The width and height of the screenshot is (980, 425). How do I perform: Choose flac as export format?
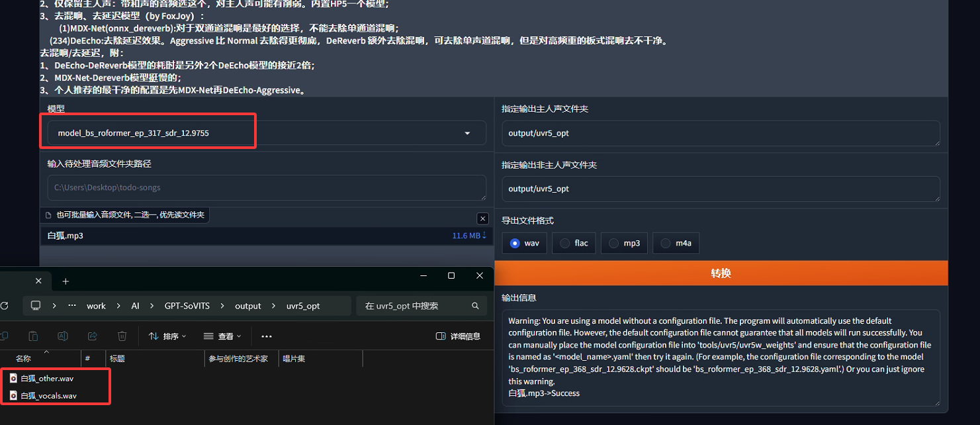click(x=574, y=243)
